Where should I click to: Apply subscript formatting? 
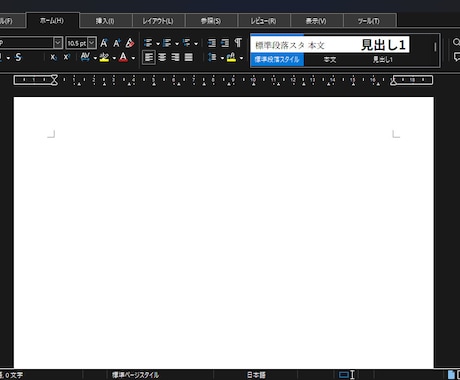[53, 57]
